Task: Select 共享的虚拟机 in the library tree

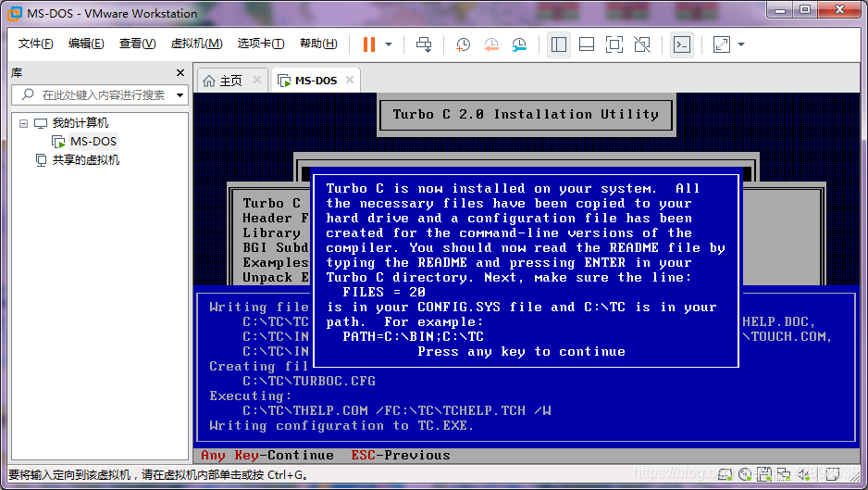Action: point(86,160)
